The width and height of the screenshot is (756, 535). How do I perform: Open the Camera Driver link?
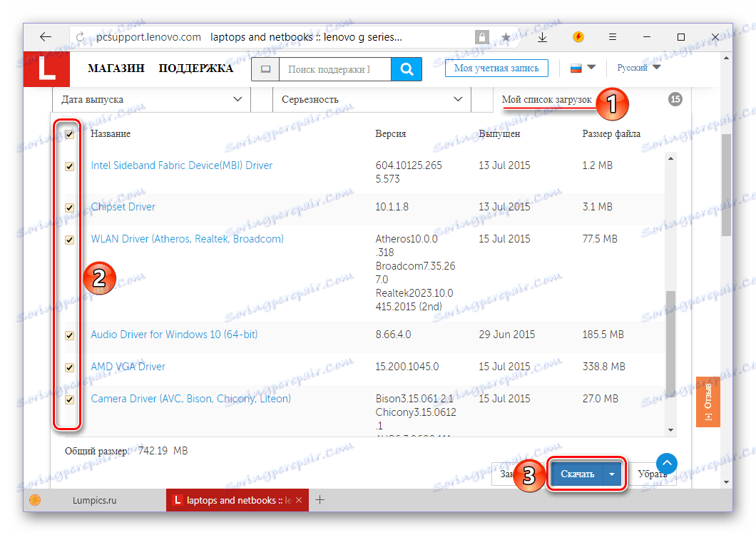[191, 399]
